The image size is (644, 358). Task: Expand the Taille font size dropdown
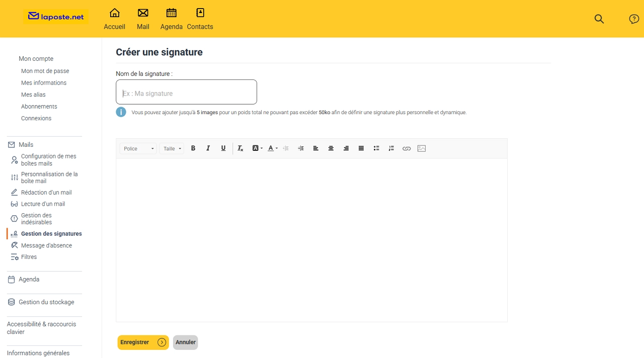coord(172,148)
